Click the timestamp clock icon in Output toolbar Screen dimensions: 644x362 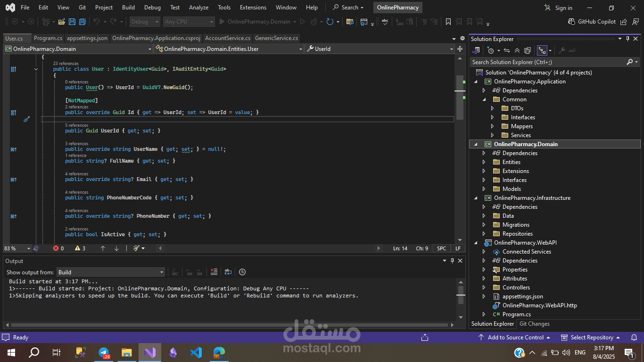point(242,272)
